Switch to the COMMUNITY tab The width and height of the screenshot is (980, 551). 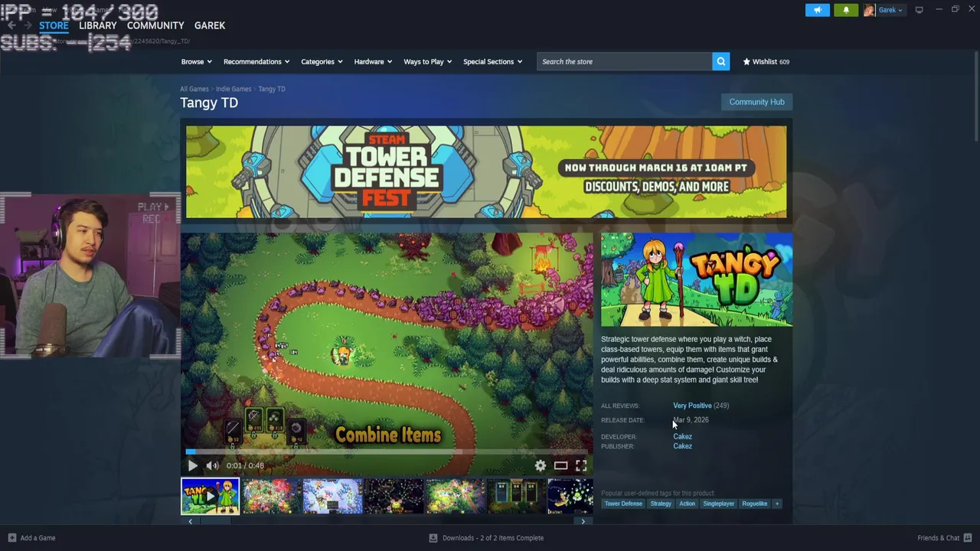155,25
